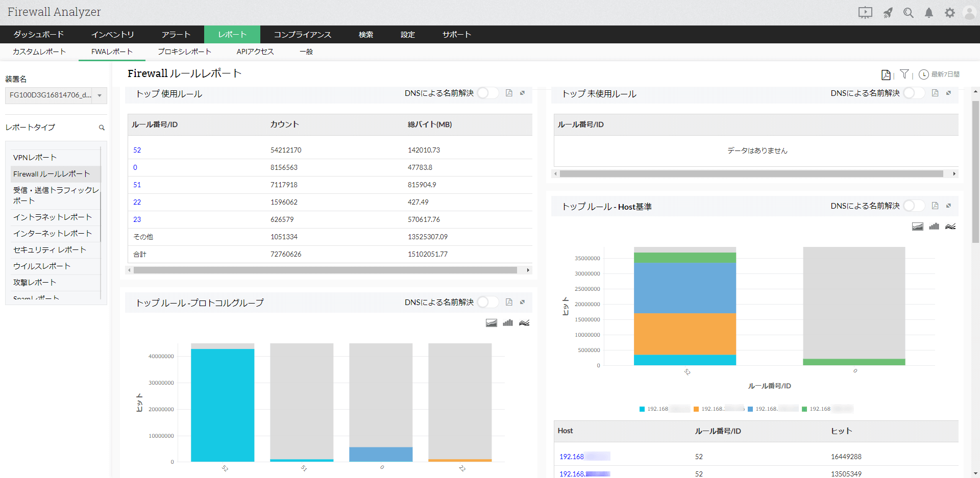Switch protocol group chart to bar chart

pyautogui.click(x=507, y=323)
